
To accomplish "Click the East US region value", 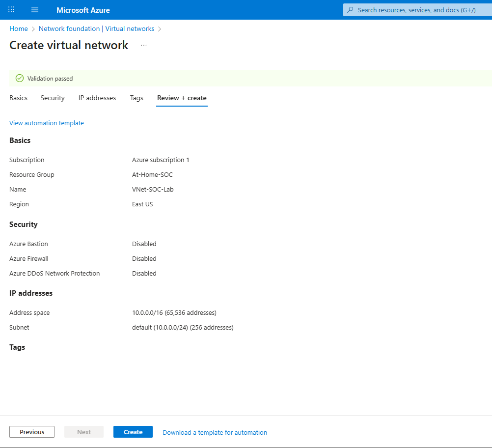I will tap(142, 204).
